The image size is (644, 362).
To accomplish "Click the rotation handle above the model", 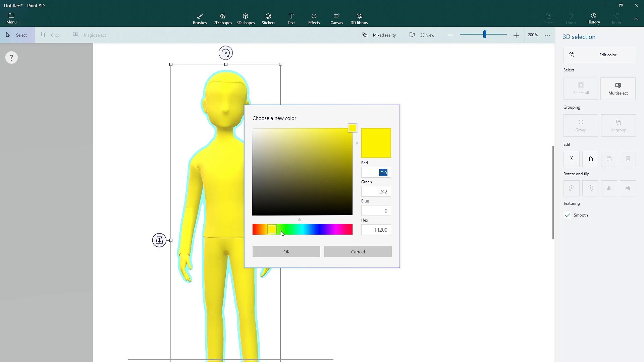I will pyautogui.click(x=226, y=53).
